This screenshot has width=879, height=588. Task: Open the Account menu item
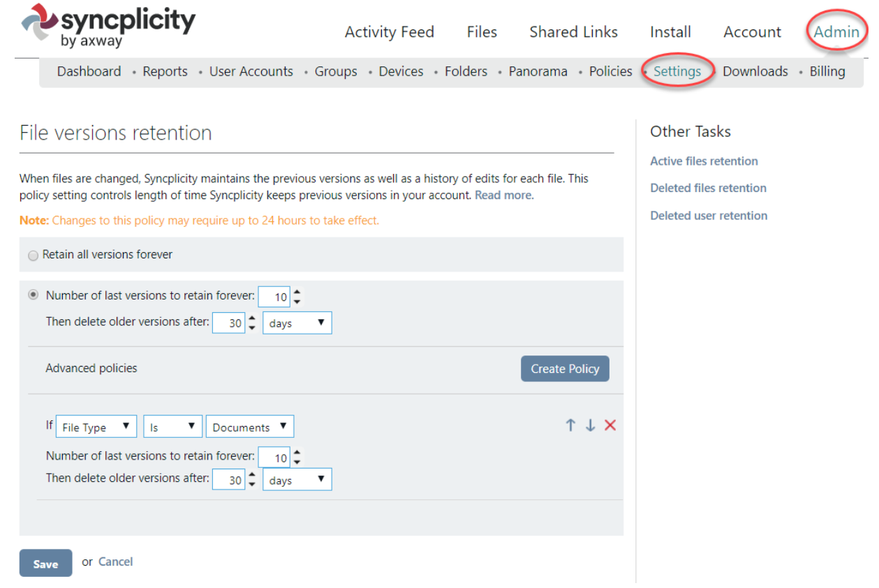[x=752, y=31]
